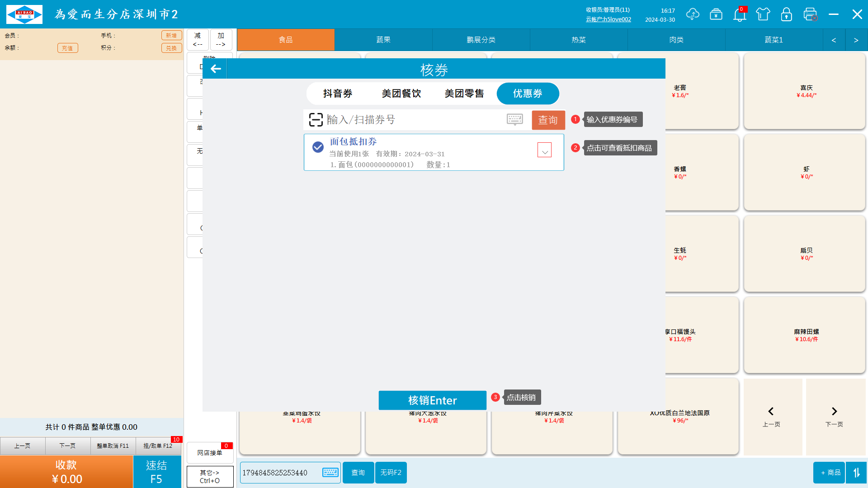Switch to 美团餐饮 tab
868x488 pixels.
point(401,94)
